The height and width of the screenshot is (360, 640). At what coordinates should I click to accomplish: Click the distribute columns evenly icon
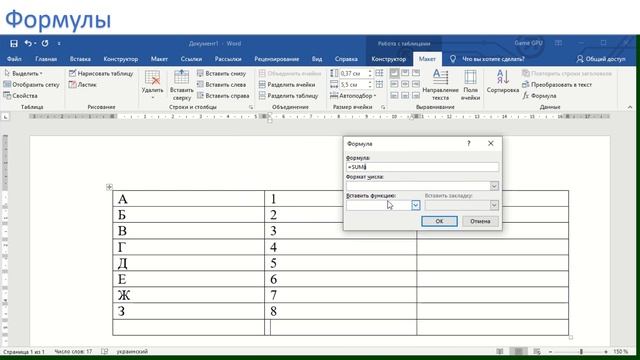(379, 84)
